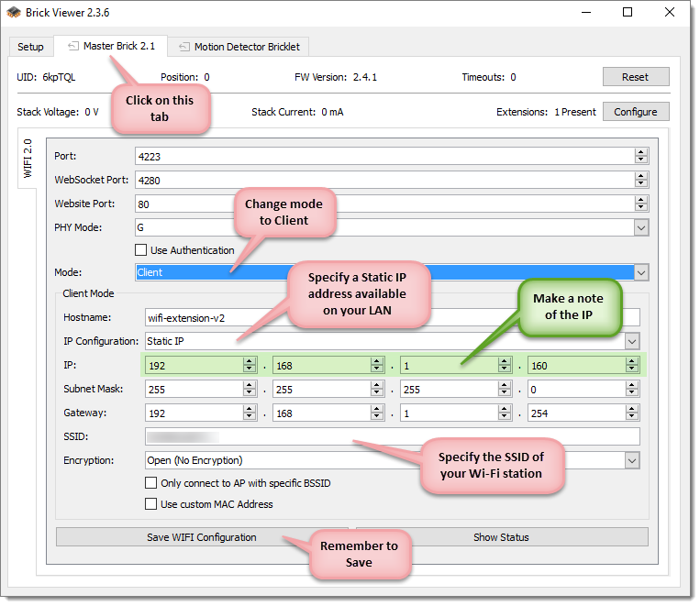Click spinner of IP first octet 192
The width and height of the screenshot is (700, 606).
(250, 365)
